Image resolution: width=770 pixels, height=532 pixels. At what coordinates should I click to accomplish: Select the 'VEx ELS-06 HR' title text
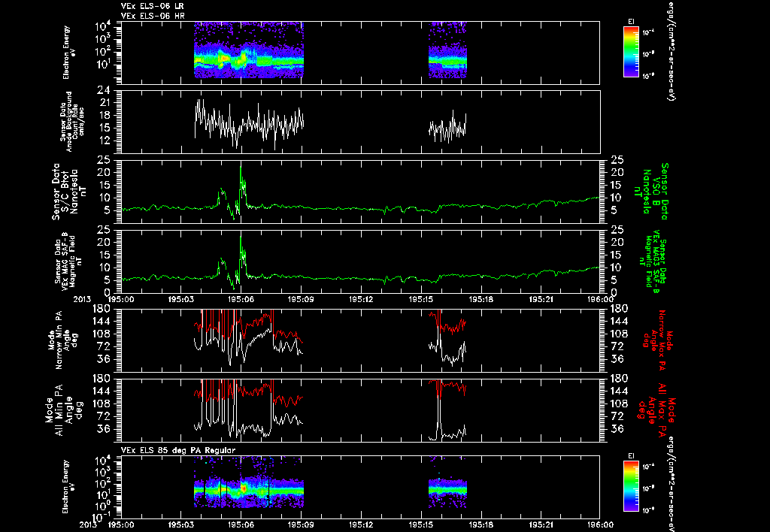pos(152,17)
